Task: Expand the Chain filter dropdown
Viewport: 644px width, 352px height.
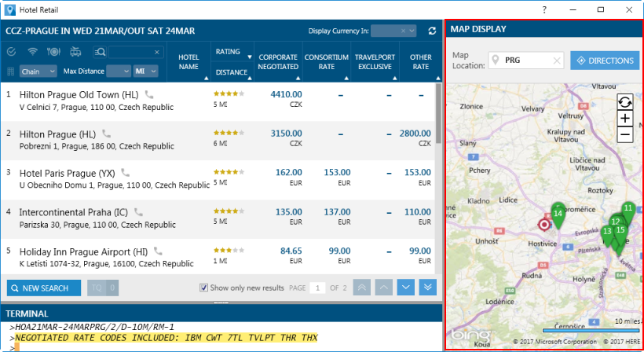Action: coord(37,71)
